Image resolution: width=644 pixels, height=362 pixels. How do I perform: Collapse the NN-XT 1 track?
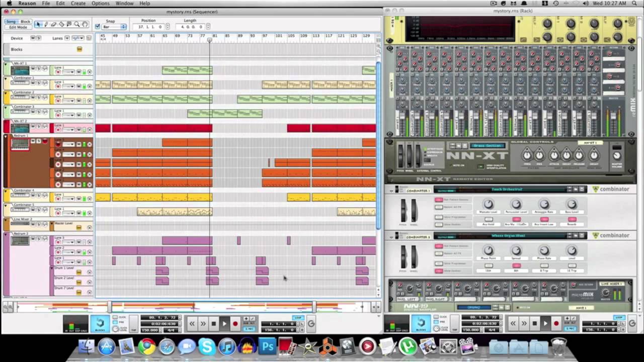(x=6, y=64)
